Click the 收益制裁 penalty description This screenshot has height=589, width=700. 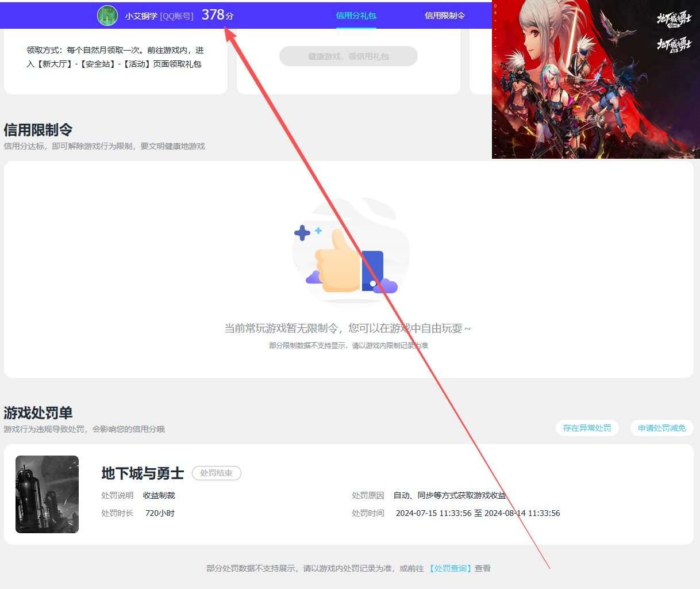(159, 495)
